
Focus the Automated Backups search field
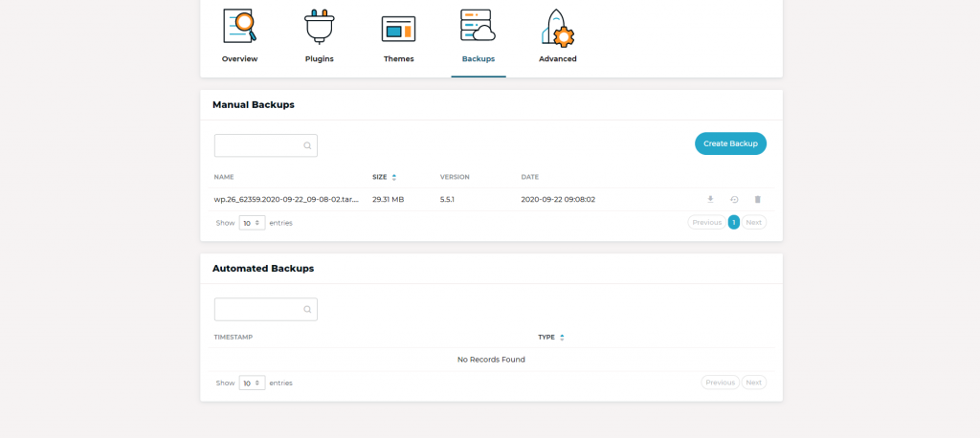tap(266, 309)
